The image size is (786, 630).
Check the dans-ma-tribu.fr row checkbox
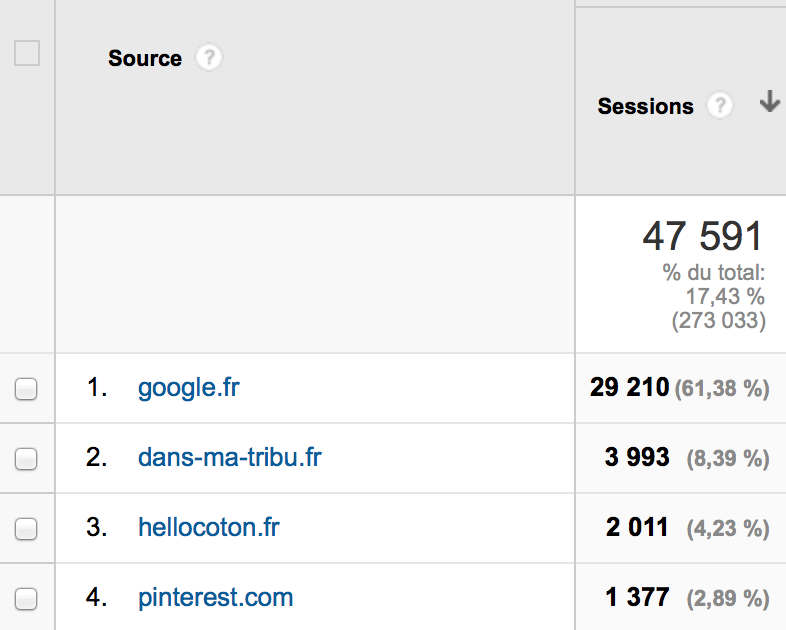pyautogui.click(x=26, y=459)
